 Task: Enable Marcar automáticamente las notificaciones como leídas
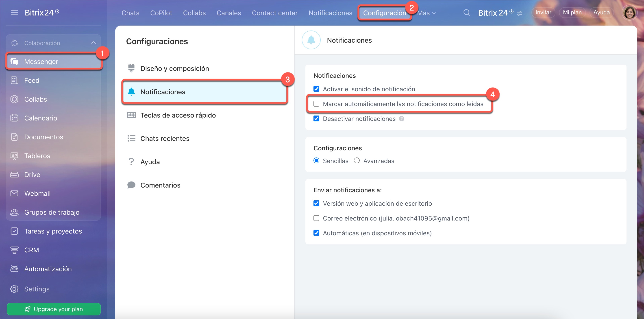coord(316,104)
